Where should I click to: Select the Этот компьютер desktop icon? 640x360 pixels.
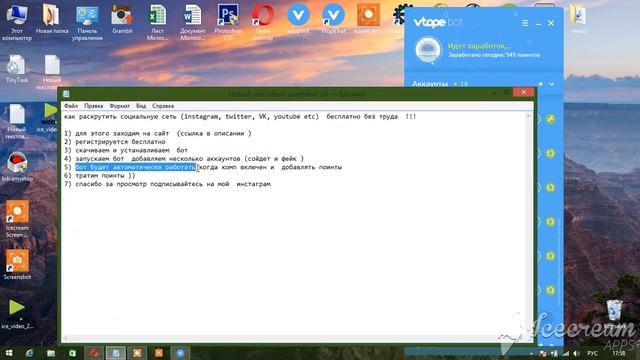tap(17, 22)
